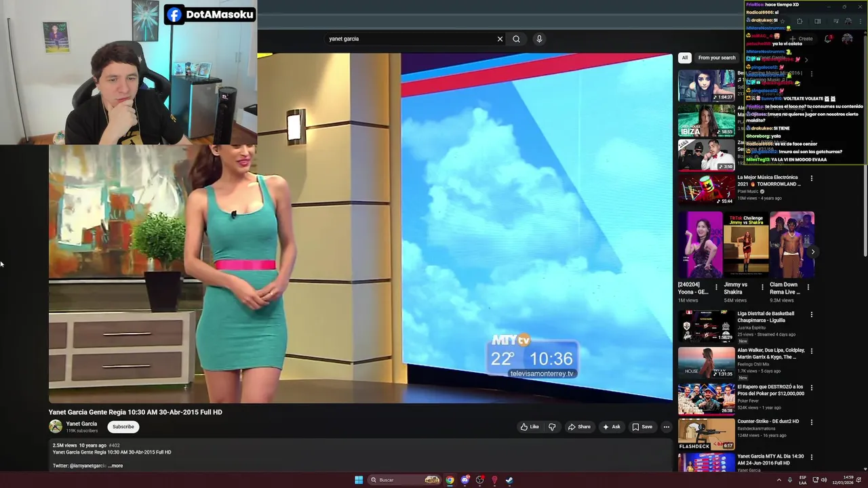868x488 pixels.
Task: Open the red pin app in taskbar
Action: point(494,480)
